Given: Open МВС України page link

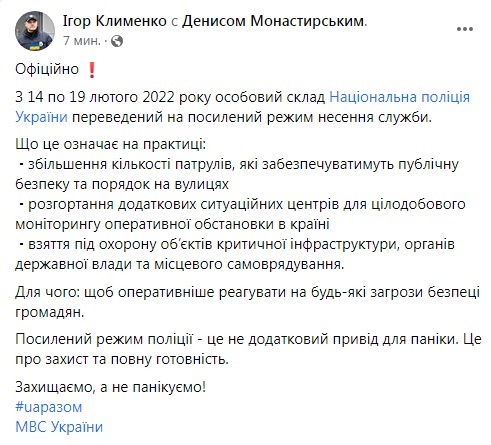Looking at the screenshot, I should click(59, 427).
